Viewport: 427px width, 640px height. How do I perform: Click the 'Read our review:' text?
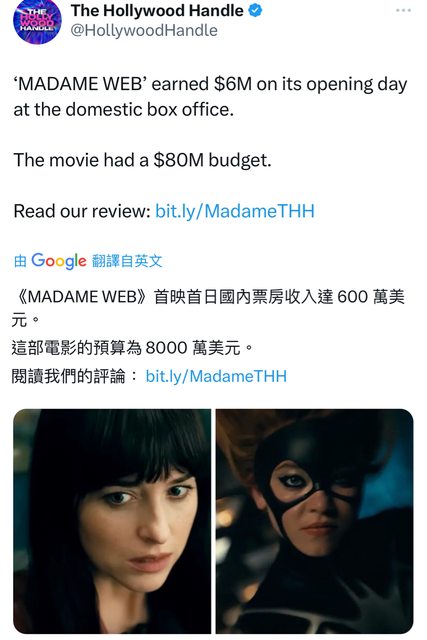(82, 211)
